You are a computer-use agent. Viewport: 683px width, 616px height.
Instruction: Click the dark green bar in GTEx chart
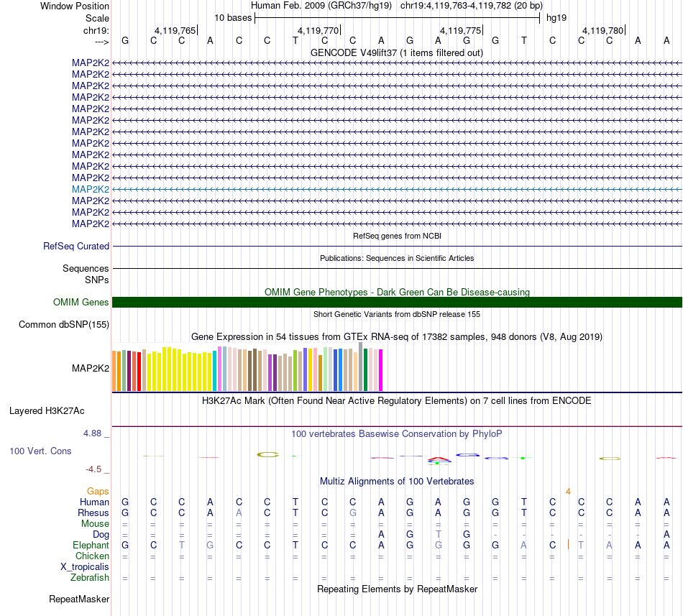point(365,369)
